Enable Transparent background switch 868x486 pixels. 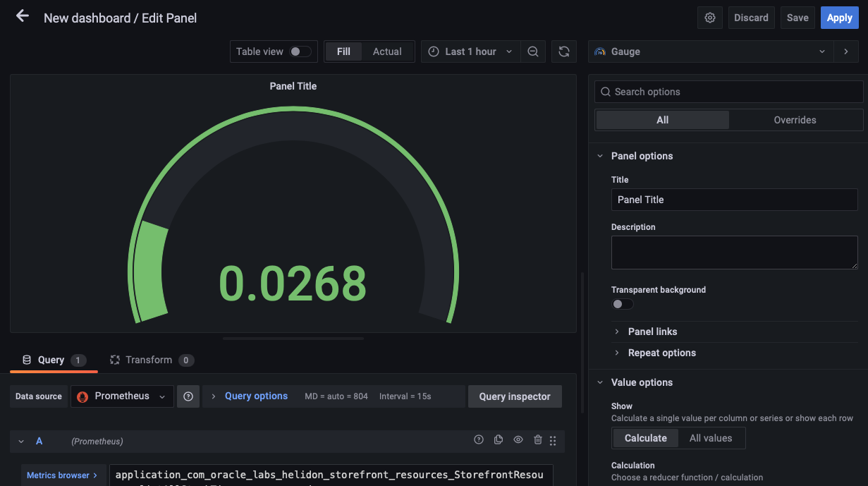click(623, 304)
